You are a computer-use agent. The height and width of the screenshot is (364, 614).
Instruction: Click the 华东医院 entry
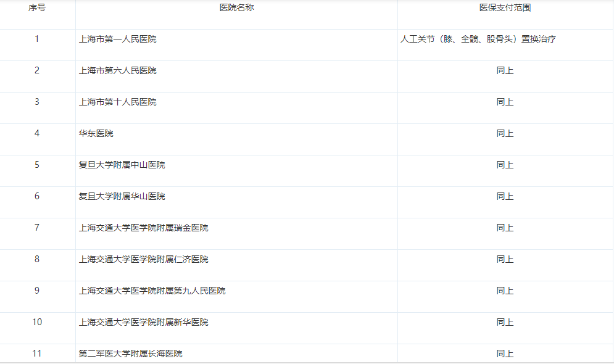(96, 134)
